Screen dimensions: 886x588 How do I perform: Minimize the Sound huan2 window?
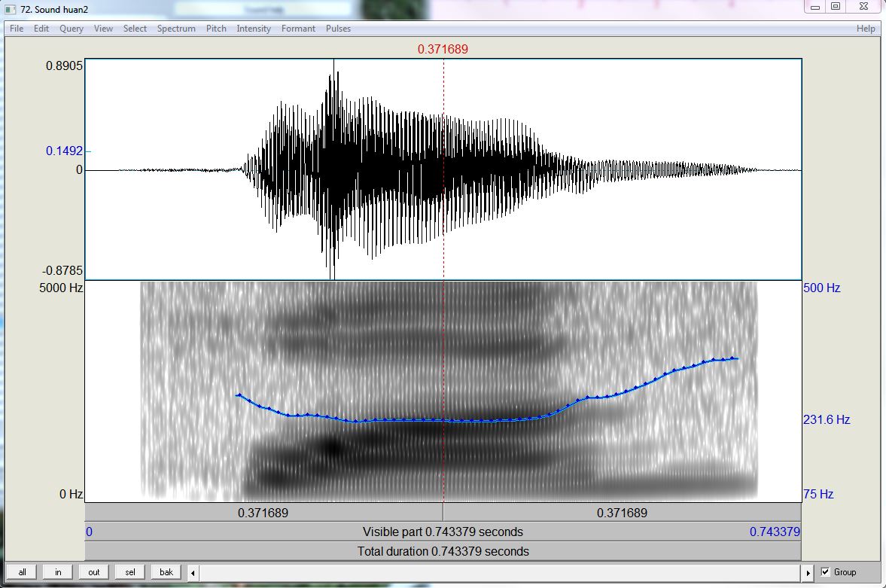click(815, 7)
